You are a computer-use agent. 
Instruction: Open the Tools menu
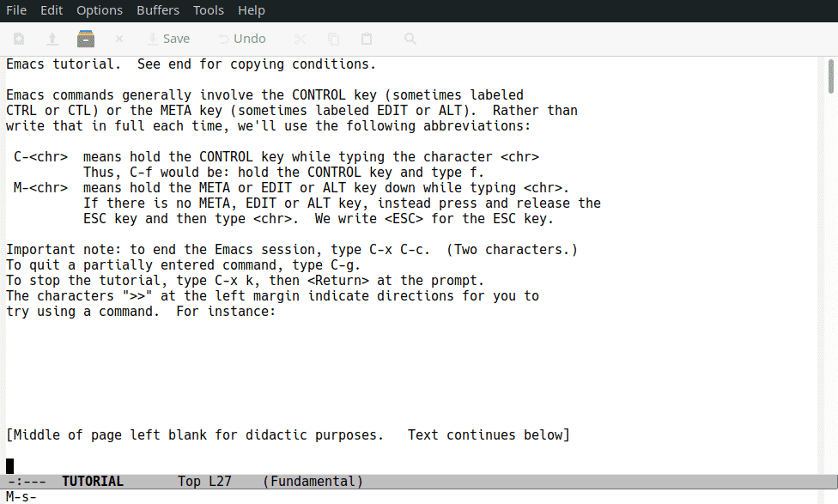(209, 10)
